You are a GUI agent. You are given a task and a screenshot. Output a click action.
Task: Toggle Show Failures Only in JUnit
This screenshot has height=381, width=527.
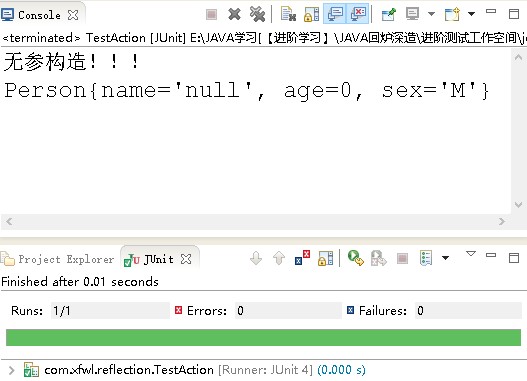[302, 258]
